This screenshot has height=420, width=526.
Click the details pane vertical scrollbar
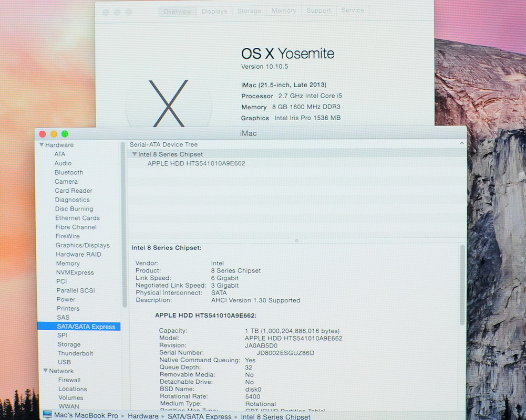tap(462, 285)
